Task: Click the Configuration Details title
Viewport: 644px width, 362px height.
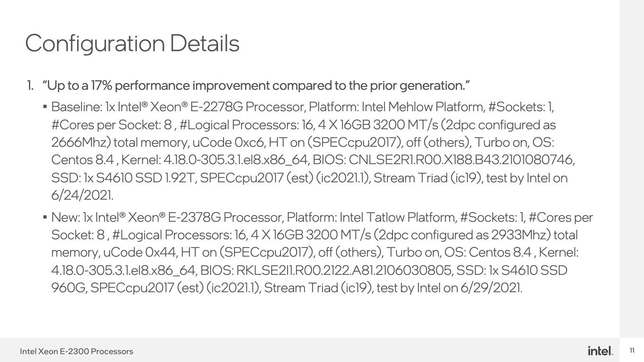Action: click(132, 43)
